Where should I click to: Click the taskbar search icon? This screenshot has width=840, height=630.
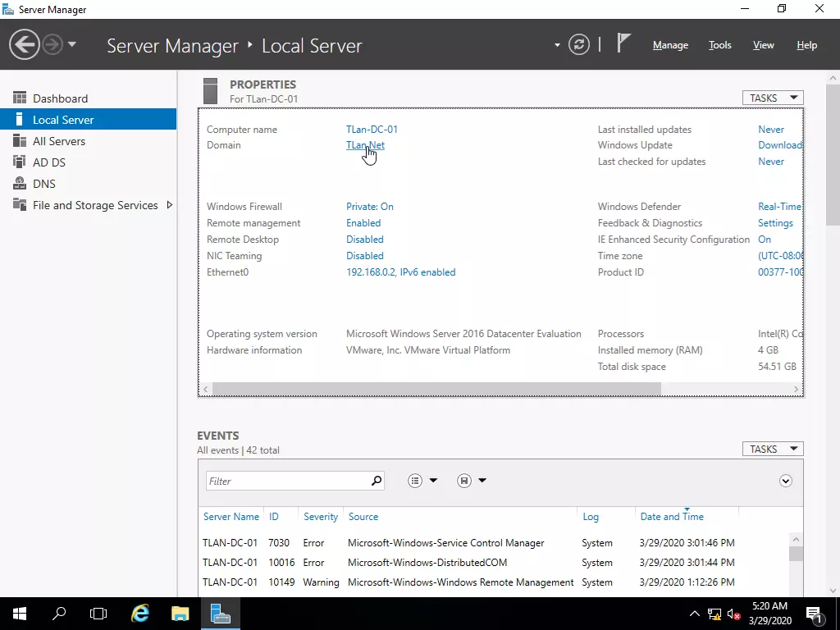pos(59,614)
